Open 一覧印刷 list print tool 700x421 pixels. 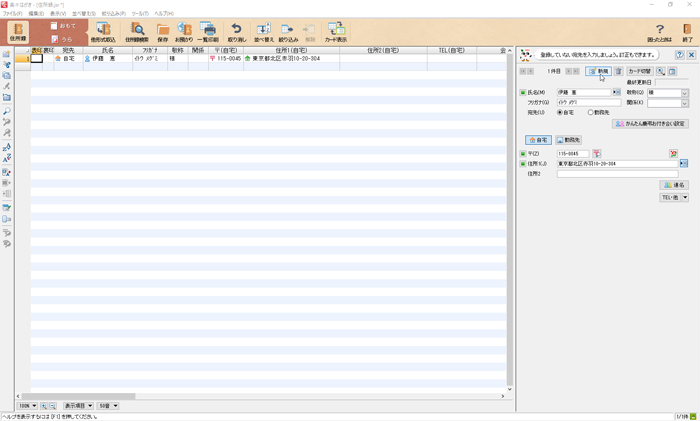point(208,32)
